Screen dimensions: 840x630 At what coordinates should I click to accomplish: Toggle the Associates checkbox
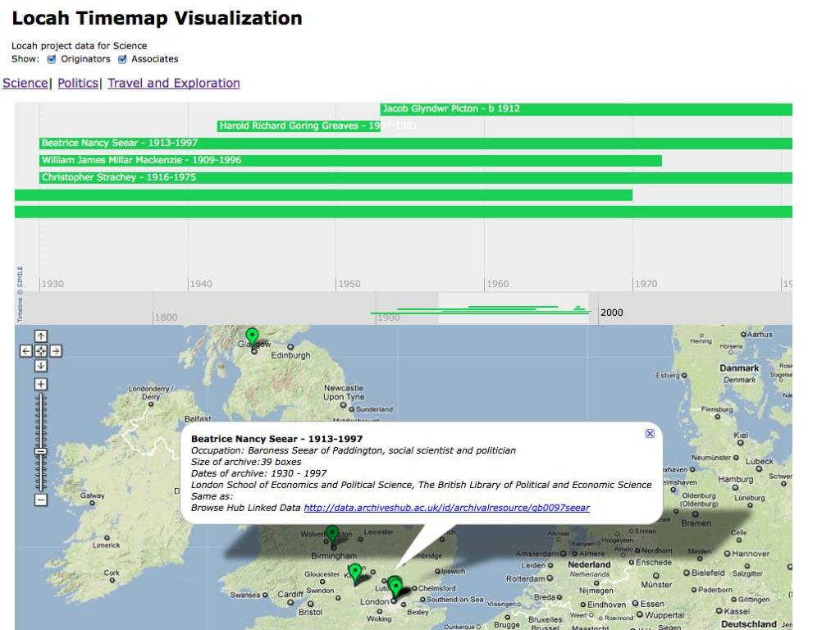[x=122, y=59]
